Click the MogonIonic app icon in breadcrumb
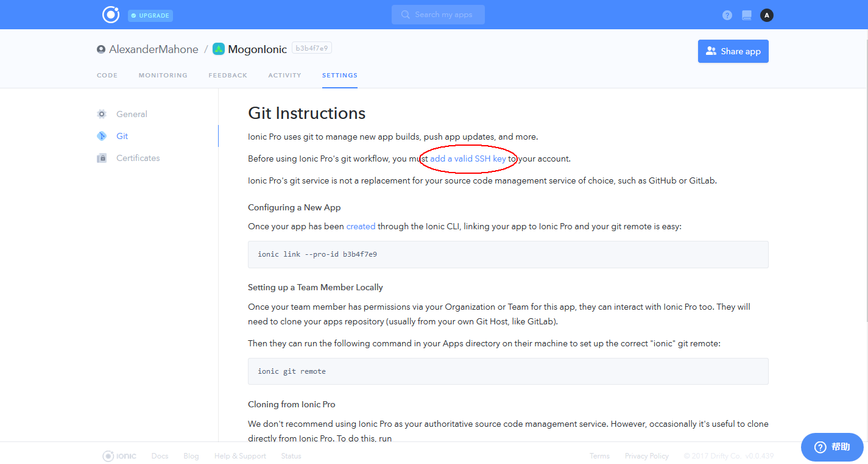 (x=218, y=49)
